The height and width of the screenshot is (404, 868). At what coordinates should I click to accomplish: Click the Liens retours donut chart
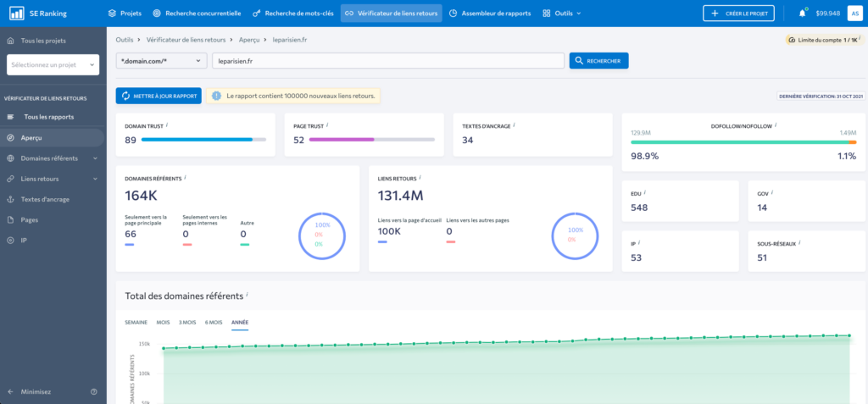(x=576, y=235)
